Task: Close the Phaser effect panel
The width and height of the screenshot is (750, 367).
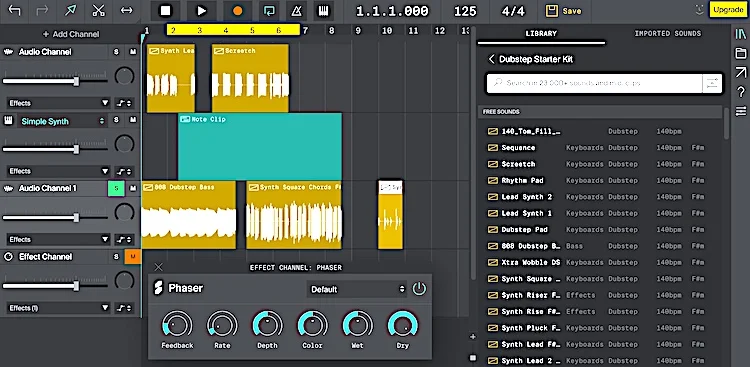Action: pos(159,267)
